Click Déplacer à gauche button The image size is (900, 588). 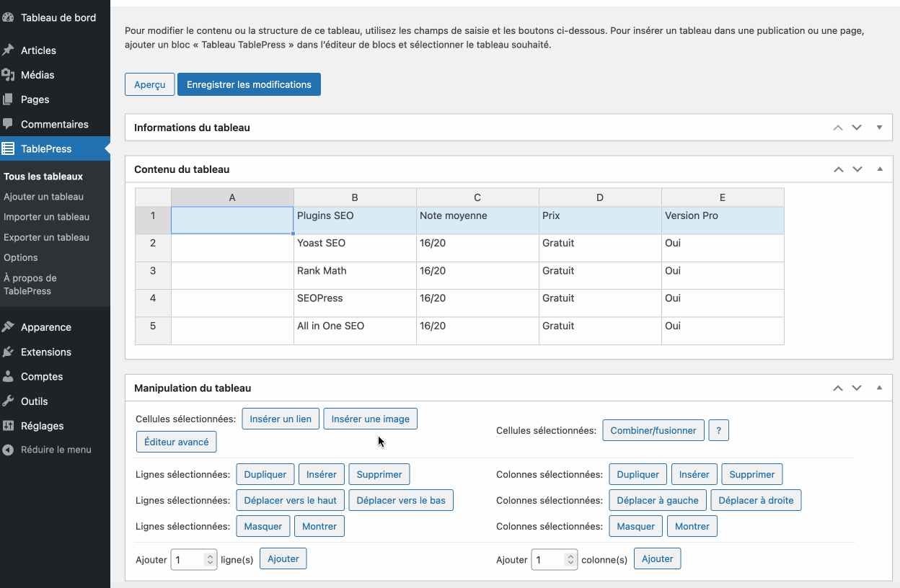pos(658,500)
